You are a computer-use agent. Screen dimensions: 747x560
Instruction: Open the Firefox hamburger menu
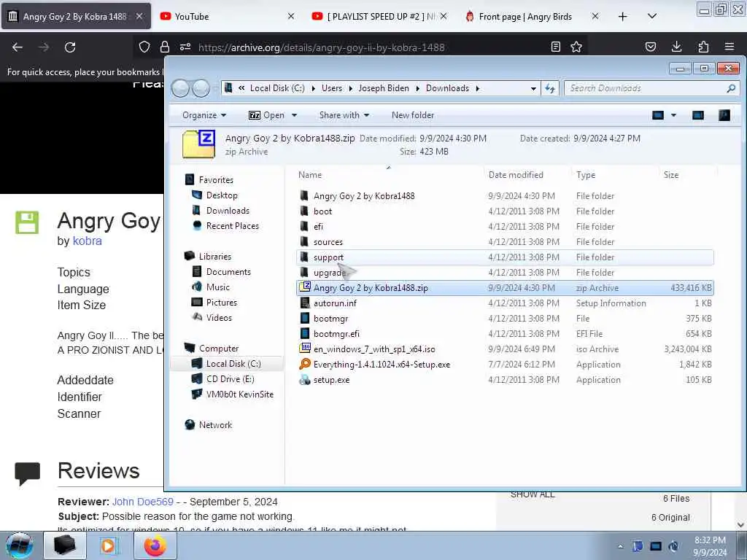tap(729, 47)
